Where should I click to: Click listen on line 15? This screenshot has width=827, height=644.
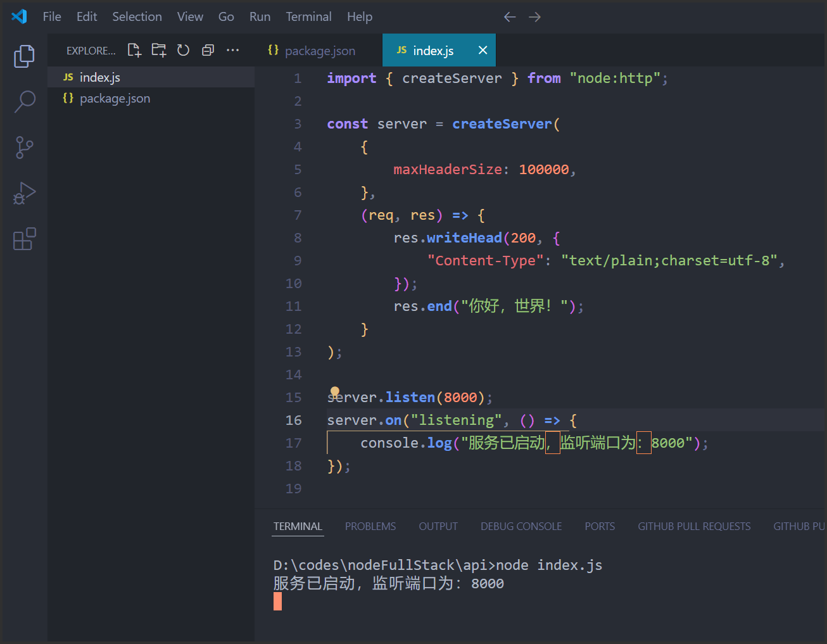tap(410, 397)
